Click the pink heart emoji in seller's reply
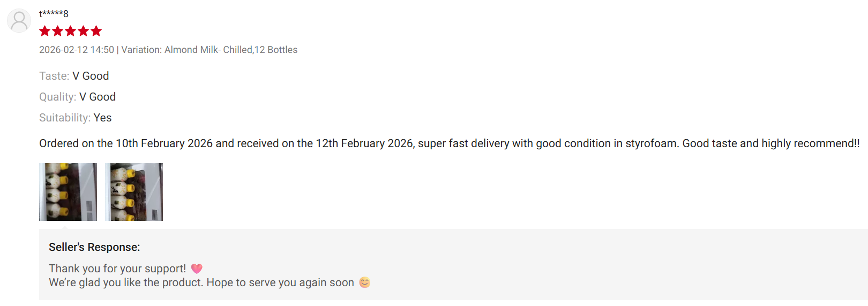 tap(197, 269)
